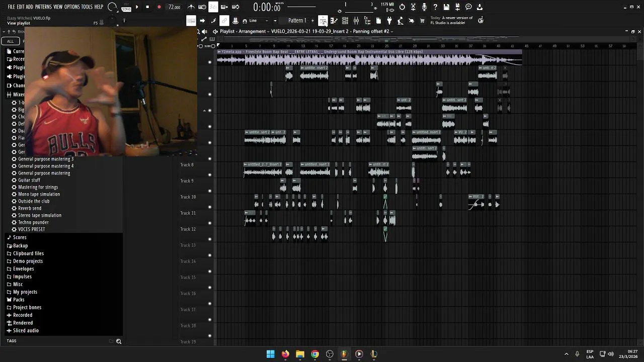Open the OPTIONS menu
Viewport: 644px width, 362px height.
[72, 7]
